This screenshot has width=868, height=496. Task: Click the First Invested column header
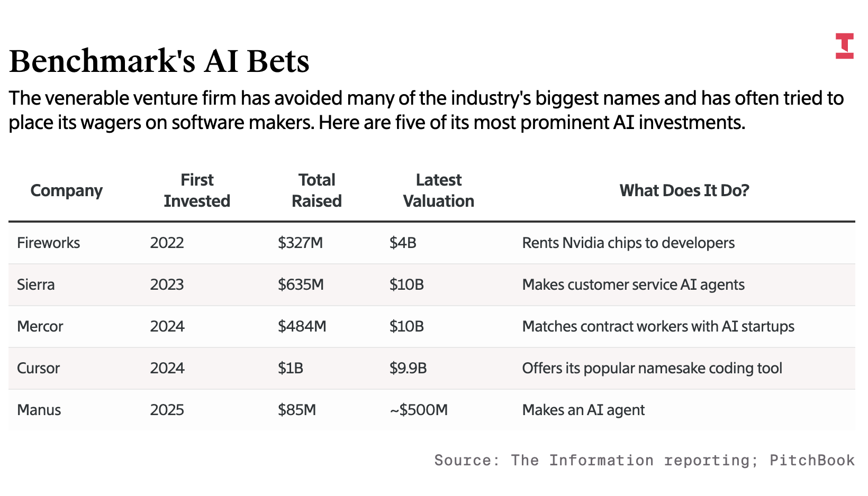pos(197,190)
